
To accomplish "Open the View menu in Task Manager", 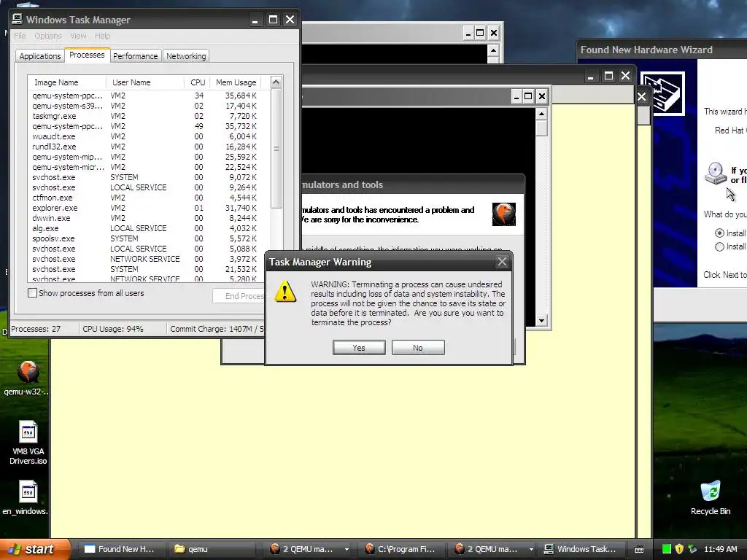I will [78, 36].
